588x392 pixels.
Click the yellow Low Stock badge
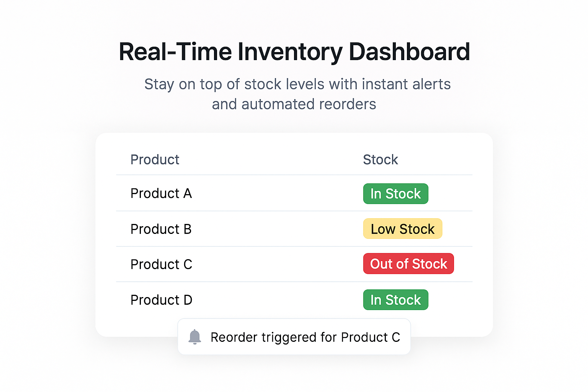[x=402, y=229]
